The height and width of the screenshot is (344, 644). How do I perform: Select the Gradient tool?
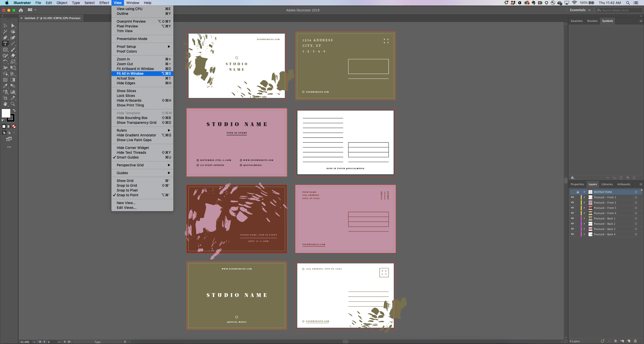click(x=13, y=80)
